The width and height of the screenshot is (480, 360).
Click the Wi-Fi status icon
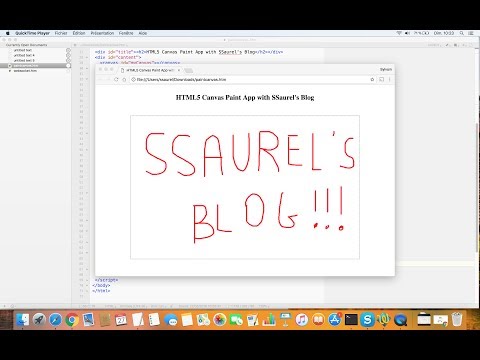(399, 33)
